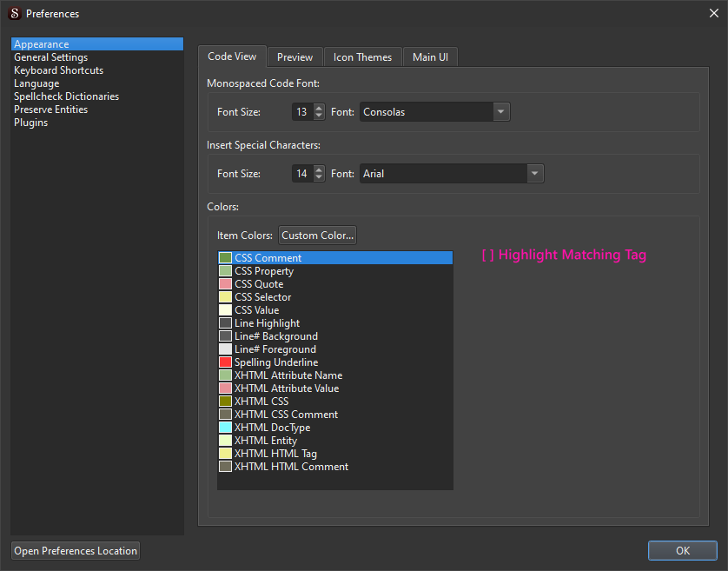Increase special characters font size
The image size is (728, 571).
coord(319,169)
